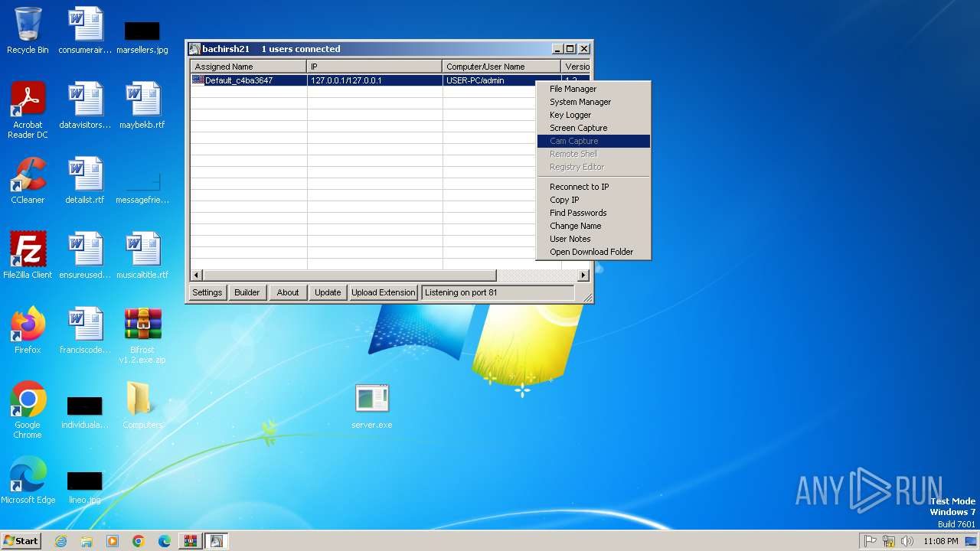Click the horizontal scrollbar thumb
The width and height of the screenshot is (980, 551).
pyautogui.click(x=349, y=275)
